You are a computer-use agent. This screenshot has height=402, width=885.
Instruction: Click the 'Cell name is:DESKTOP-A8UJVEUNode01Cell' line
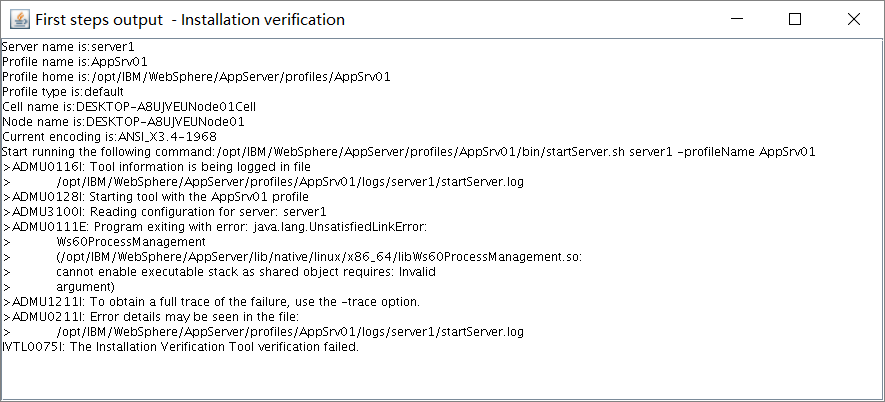(x=129, y=107)
